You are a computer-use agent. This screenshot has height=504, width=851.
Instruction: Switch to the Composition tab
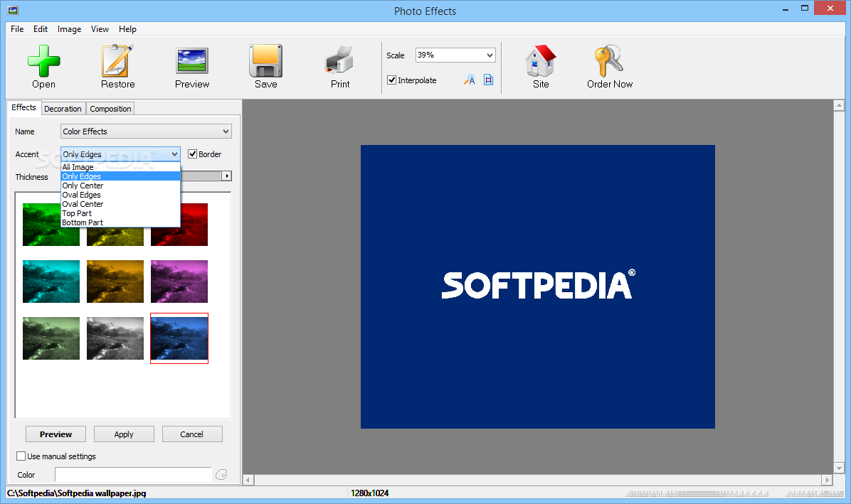(x=110, y=108)
